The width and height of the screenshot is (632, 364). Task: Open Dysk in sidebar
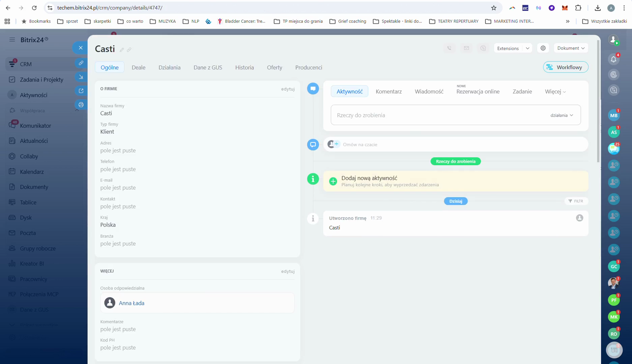tap(26, 218)
